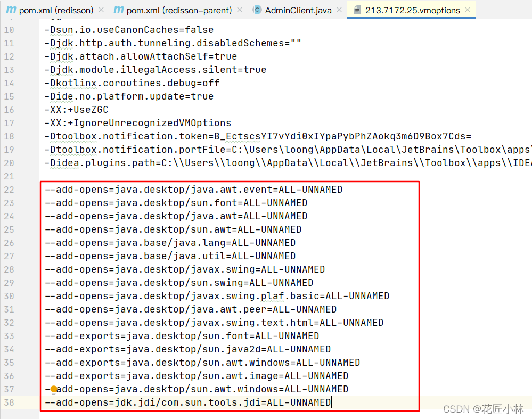This screenshot has height=419, width=532.
Task: Click Maven icon on redisson-parent tab
Action: (x=119, y=10)
